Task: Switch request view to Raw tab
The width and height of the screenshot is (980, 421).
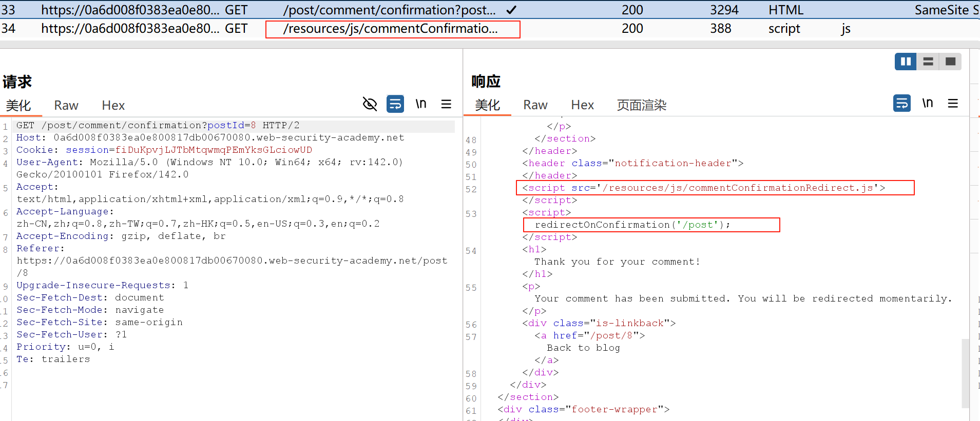Action: tap(66, 105)
